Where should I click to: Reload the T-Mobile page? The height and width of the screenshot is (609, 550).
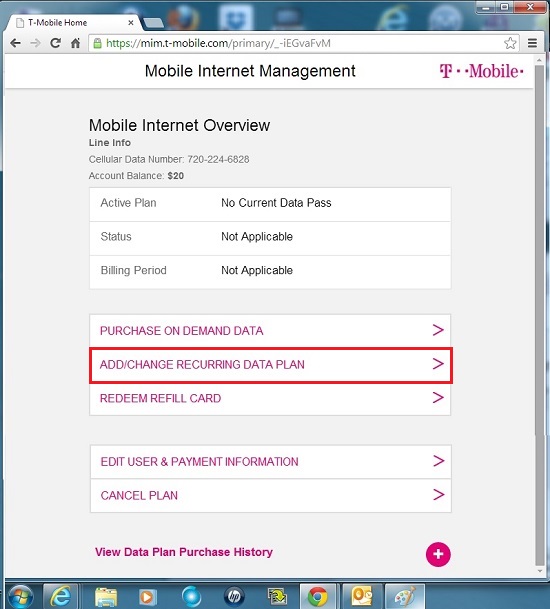pyautogui.click(x=56, y=43)
